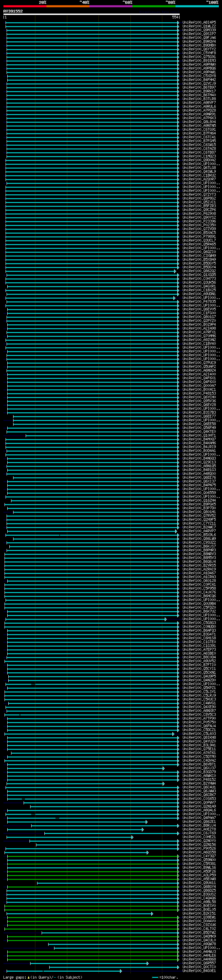Select the UniRef100_Q86LW9 label
The height and width of the screenshot is (980, 222).
[x=199, y=539]
